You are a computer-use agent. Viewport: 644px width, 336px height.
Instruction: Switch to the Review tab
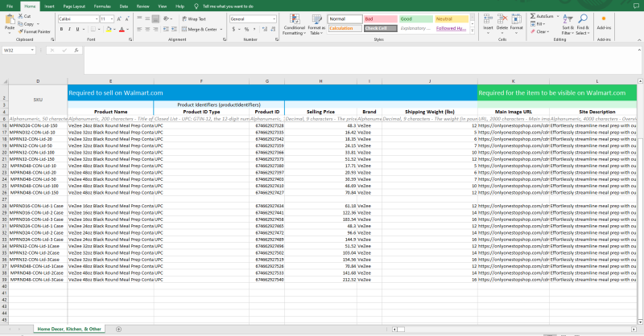click(x=143, y=6)
